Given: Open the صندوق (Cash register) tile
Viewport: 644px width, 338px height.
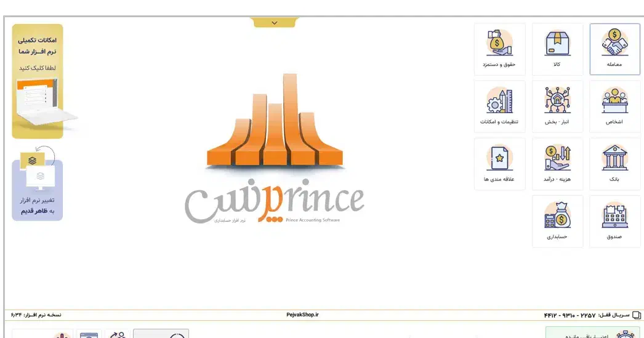Looking at the screenshot, I should (614, 222).
